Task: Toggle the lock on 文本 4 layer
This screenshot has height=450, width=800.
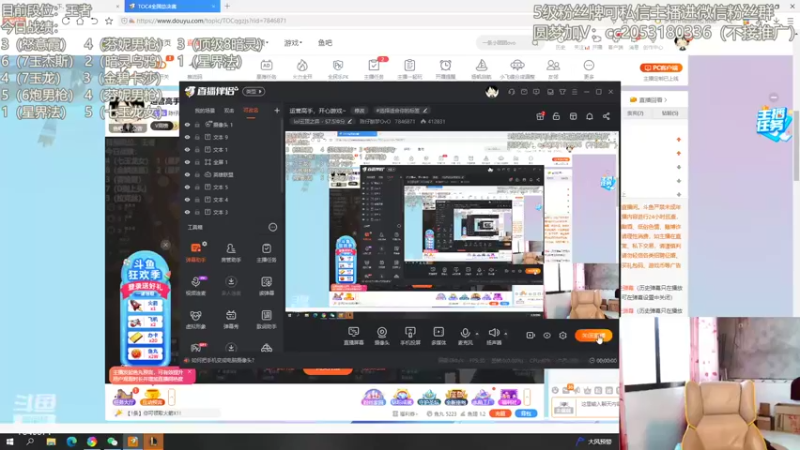Action: (x=197, y=199)
